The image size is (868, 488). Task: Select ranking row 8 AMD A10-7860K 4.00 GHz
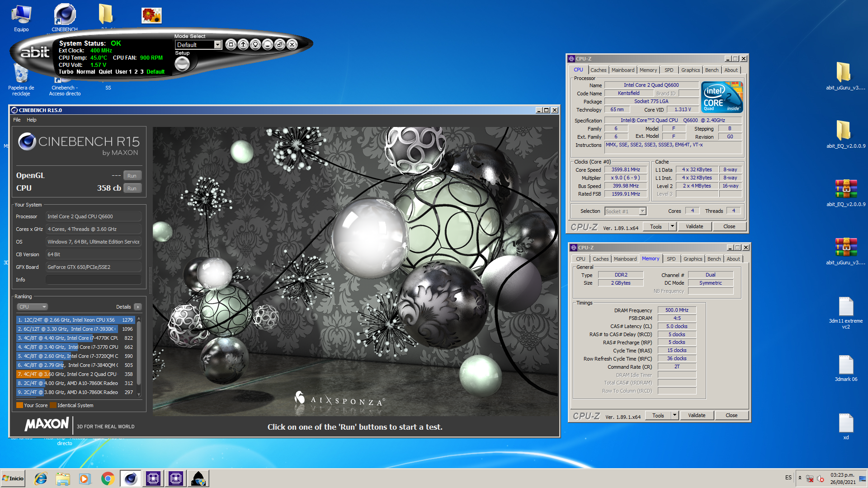coord(75,383)
